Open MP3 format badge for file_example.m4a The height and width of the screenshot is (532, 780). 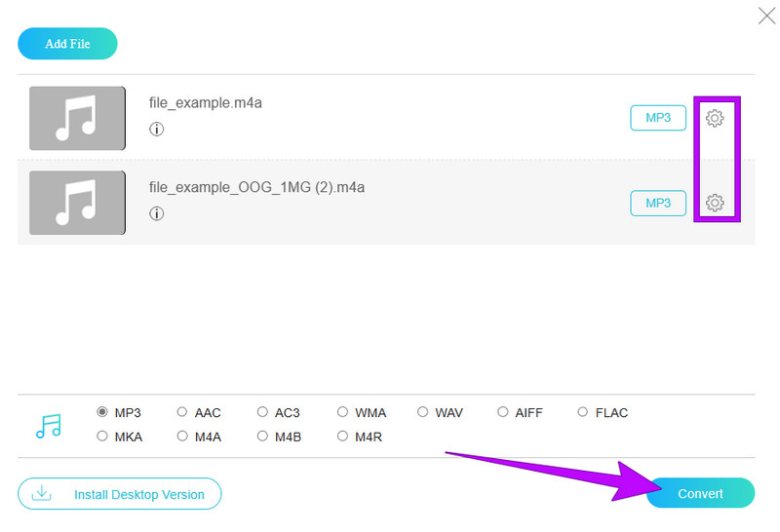point(658,118)
